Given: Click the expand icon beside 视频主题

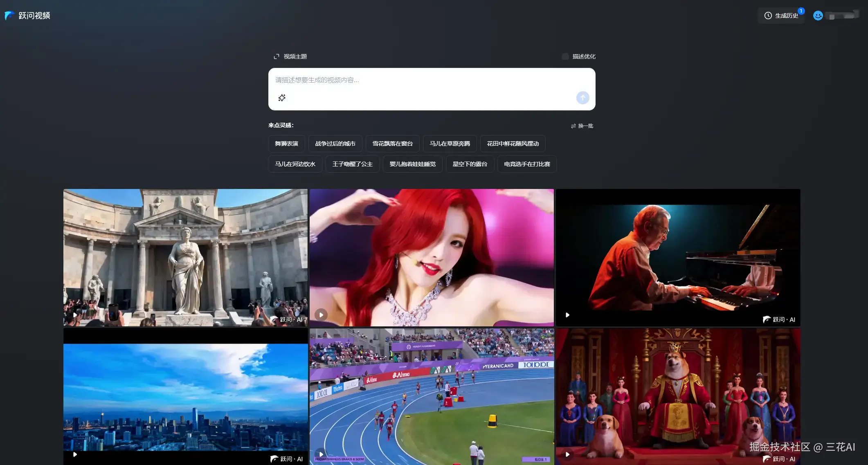Looking at the screenshot, I should pos(277,56).
